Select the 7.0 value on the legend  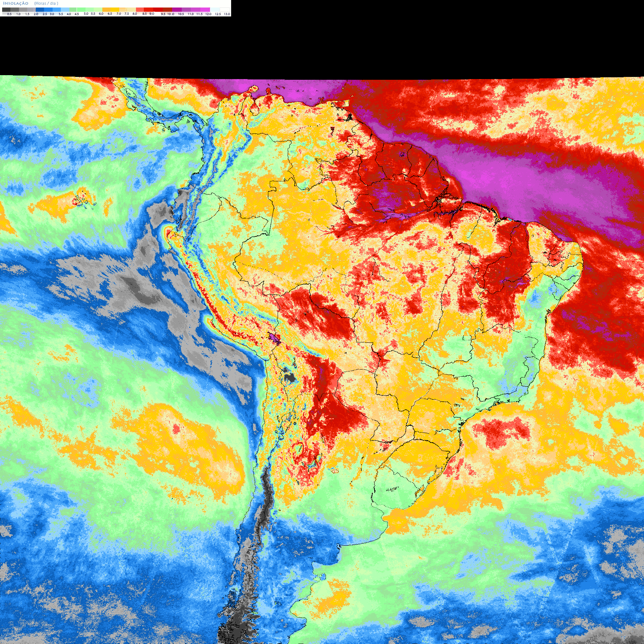(119, 14)
